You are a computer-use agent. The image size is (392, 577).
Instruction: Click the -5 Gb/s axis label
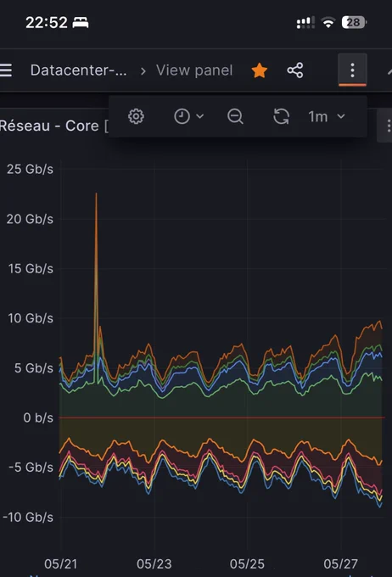[x=31, y=468]
